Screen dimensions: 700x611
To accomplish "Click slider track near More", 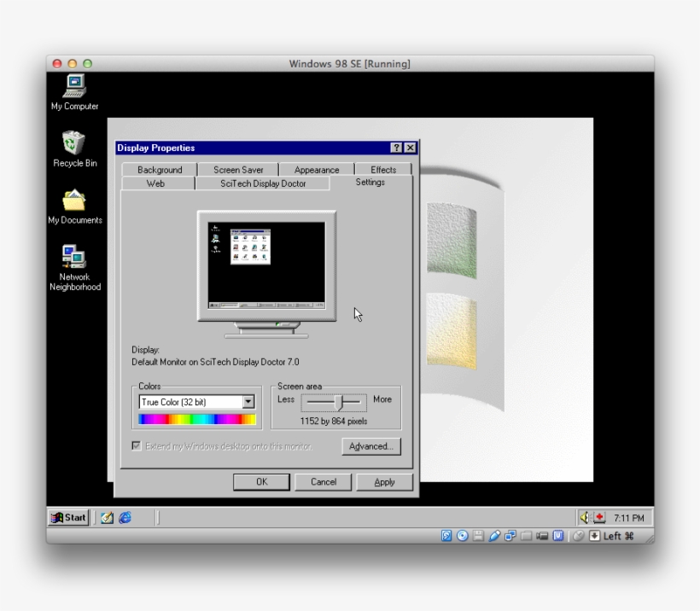I will 356,402.
